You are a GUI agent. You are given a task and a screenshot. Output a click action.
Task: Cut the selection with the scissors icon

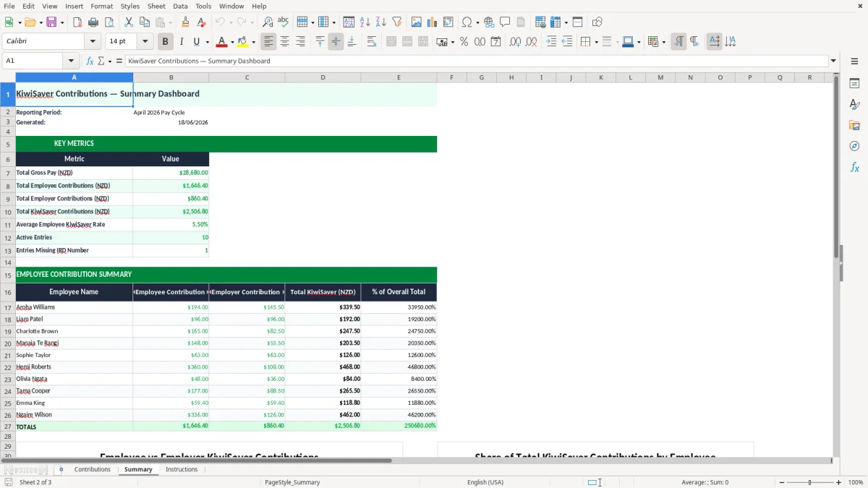tap(128, 22)
